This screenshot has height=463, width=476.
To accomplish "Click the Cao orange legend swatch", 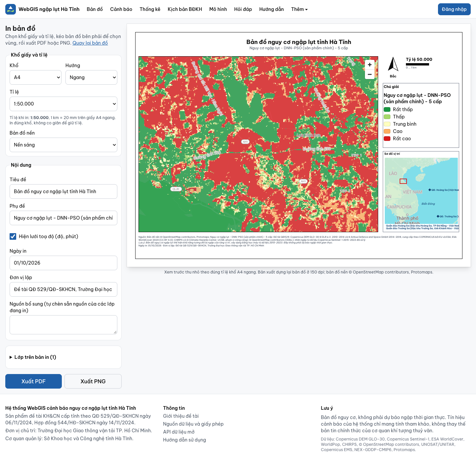I will click(387, 131).
